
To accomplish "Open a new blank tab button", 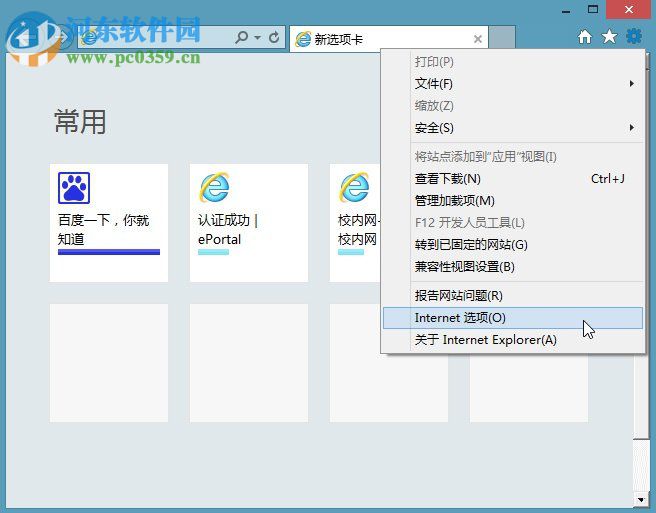I will coord(502,38).
